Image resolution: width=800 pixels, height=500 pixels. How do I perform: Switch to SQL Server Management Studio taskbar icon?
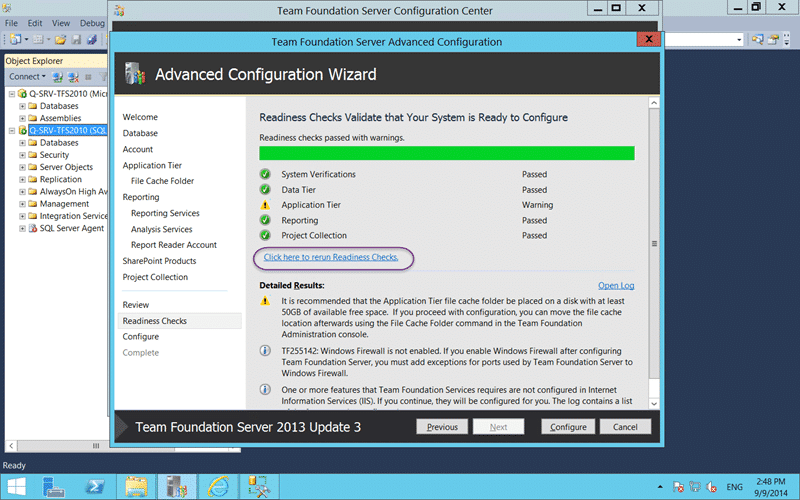tap(259, 487)
